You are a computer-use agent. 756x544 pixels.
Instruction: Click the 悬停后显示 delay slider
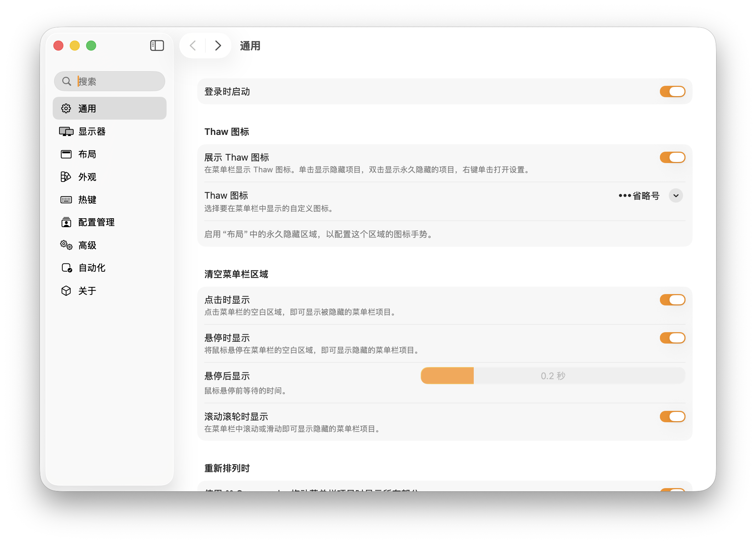coord(553,376)
